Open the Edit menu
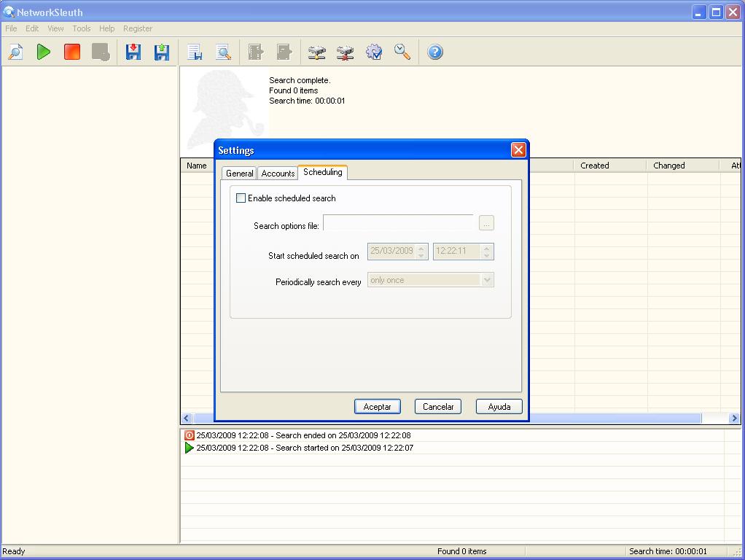Image resolution: width=745 pixels, height=560 pixels. tap(32, 28)
